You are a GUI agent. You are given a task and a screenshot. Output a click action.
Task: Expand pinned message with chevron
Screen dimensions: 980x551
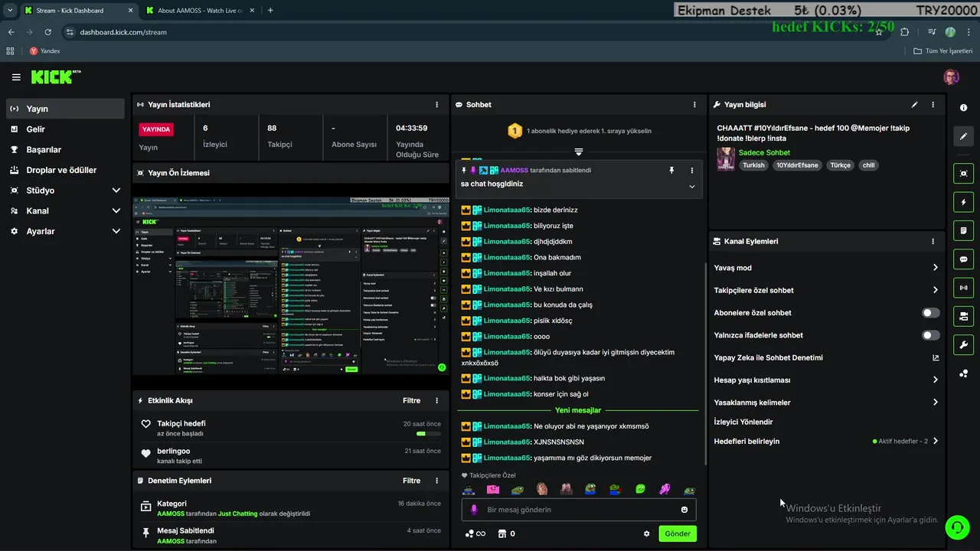692,187
